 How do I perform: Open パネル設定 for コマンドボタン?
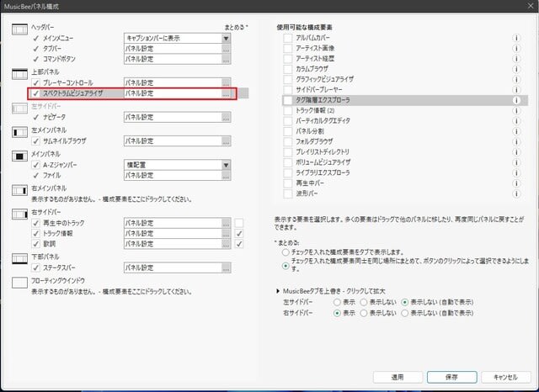point(226,59)
